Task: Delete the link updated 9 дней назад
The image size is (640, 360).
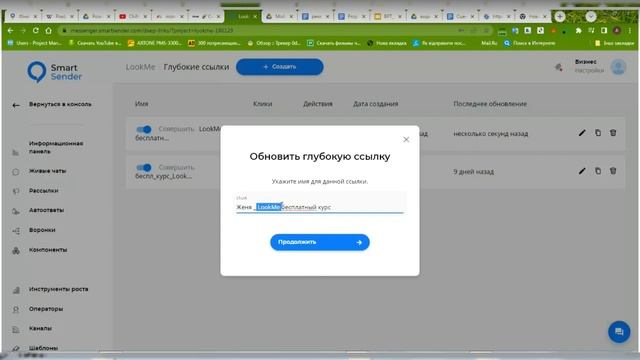Action: [x=613, y=171]
